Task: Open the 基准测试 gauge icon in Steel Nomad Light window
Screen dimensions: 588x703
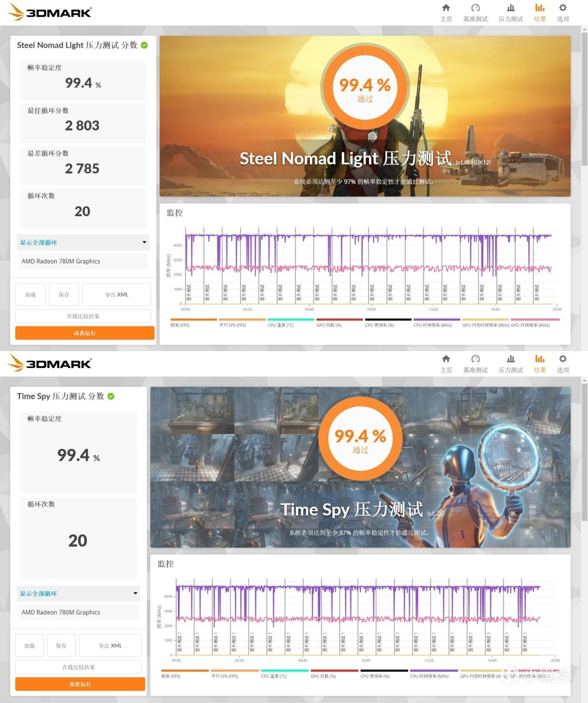Action: coord(475,8)
